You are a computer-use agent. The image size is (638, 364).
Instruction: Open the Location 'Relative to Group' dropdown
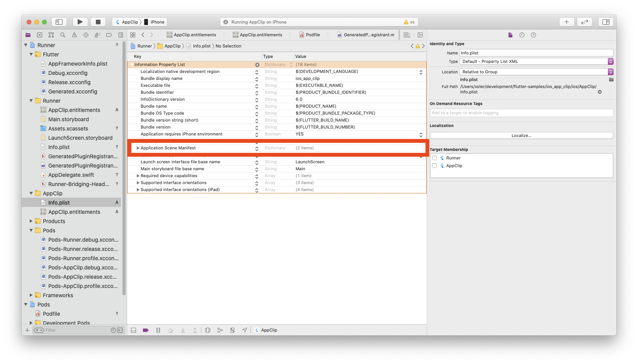(x=536, y=72)
